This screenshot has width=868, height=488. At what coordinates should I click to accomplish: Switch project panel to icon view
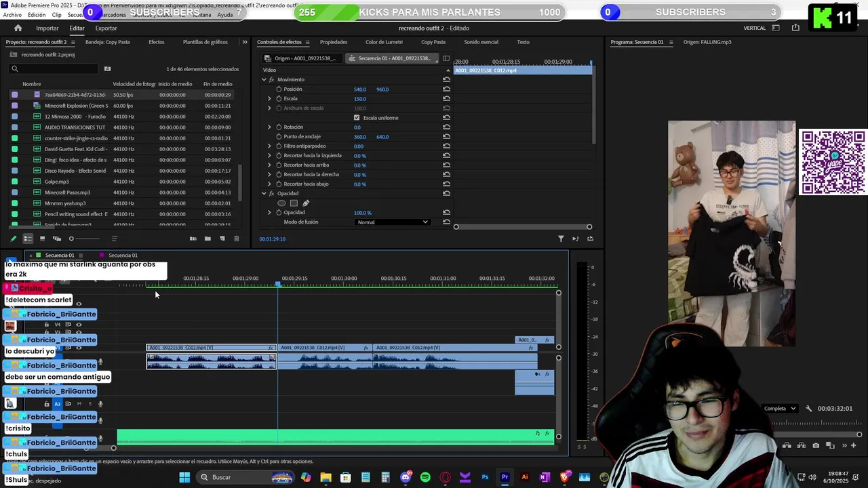click(x=42, y=239)
